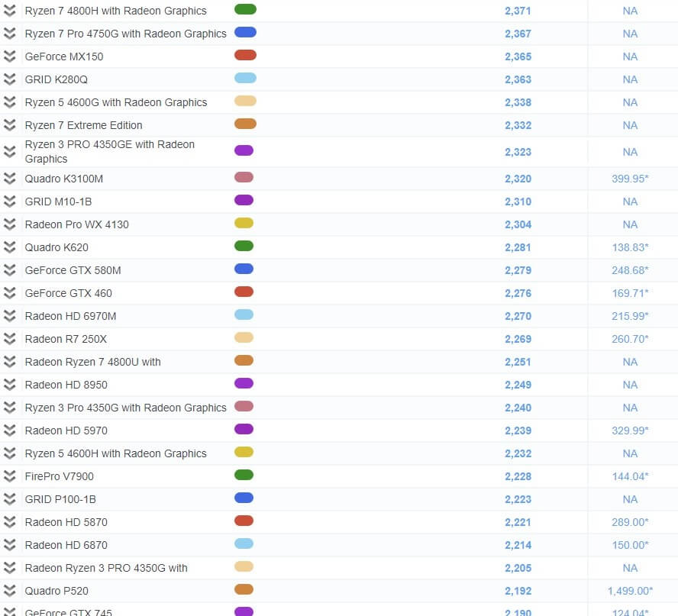The image size is (678, 616).
Task: Click price 1,499.00* for Quadro P520
Action: pyautogui.click(x=630, y=591)
